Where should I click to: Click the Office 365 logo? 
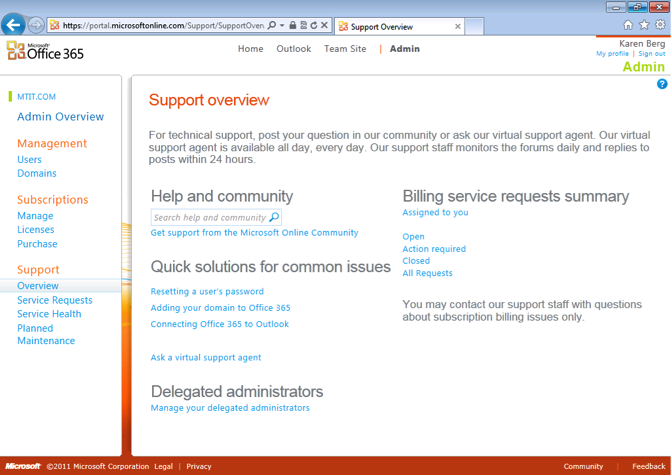point(45,51)
